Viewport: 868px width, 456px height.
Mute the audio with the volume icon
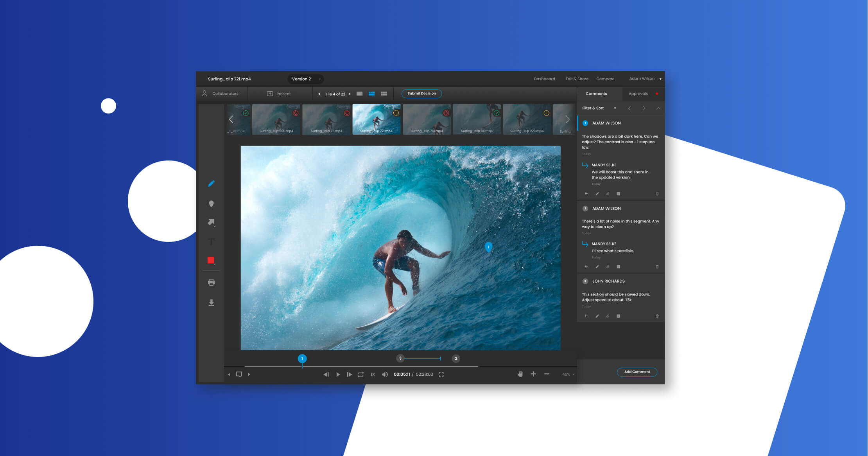tap(385, 374)
